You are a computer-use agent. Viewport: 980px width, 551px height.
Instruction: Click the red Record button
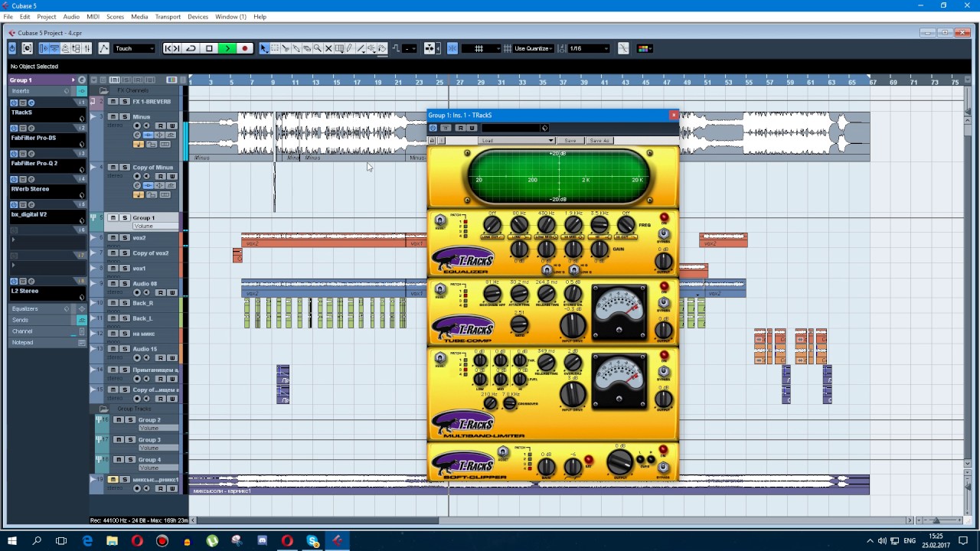point(245,48)
